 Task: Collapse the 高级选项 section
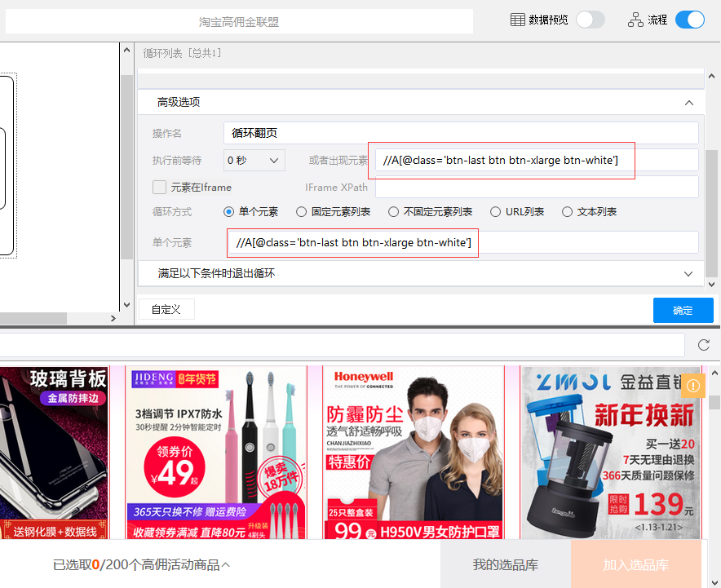point(689,103)
